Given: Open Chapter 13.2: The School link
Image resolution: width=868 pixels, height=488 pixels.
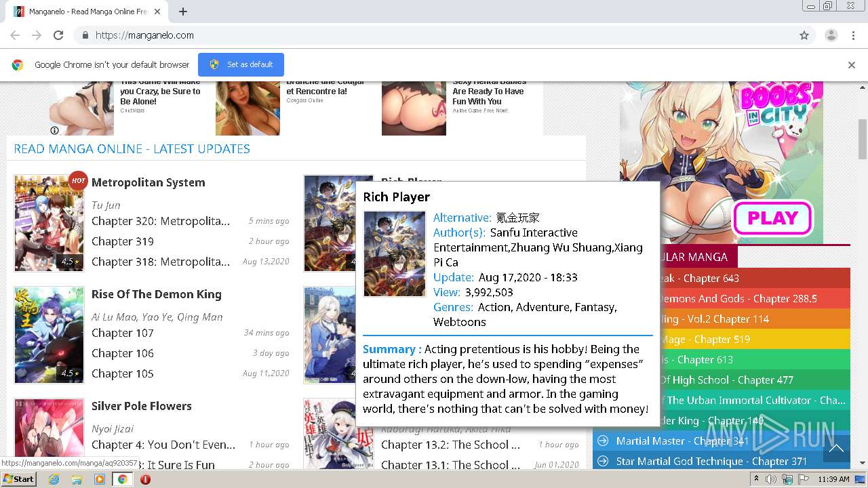Looking at the screenshot, I should tap(450, 445).
